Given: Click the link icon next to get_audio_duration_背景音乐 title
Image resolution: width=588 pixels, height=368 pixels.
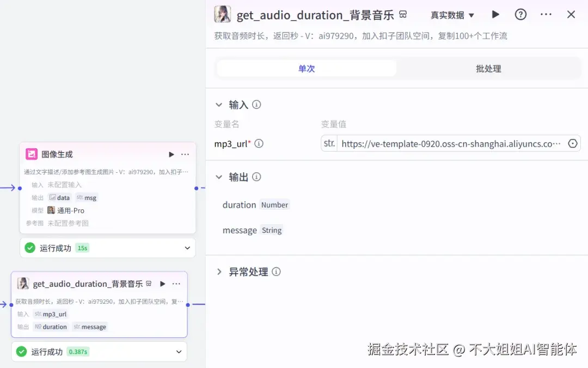Looking at the screenshot, I should 402,15.
